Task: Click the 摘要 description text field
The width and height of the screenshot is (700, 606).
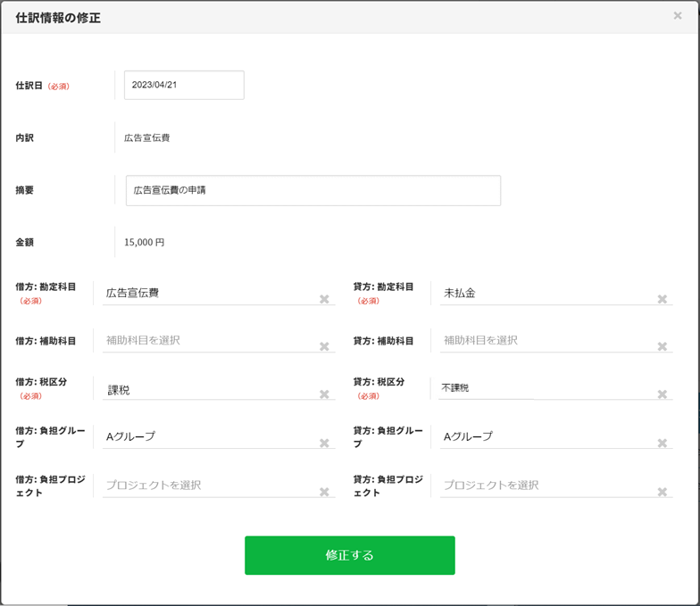Action: [x=312, y=190]
